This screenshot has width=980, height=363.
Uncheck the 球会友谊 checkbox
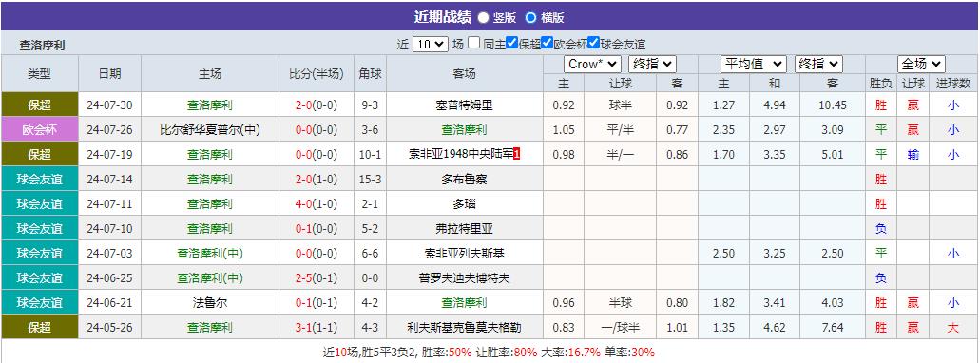pyautogui.click(x=593, y=43)
